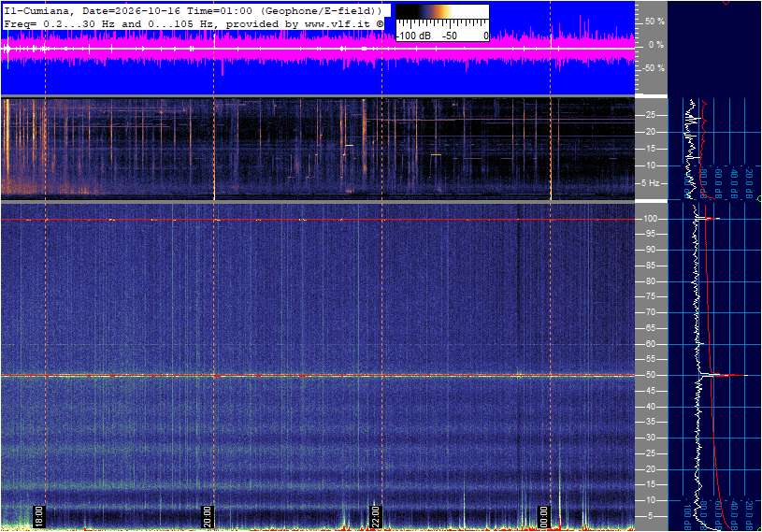This screenshot has height=532, width=762.
Task: Click the 30 Hz frequency axis label
Action: 650,438
